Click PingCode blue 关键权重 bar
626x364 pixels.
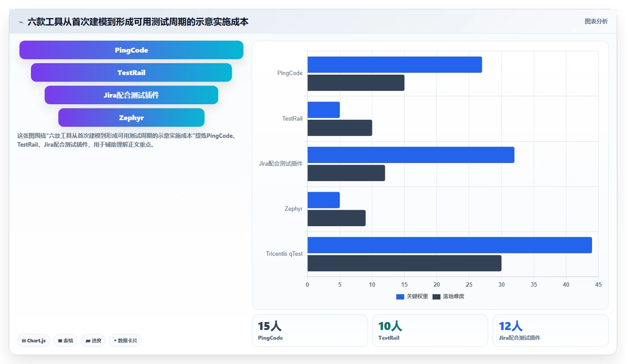pos(395,64)
